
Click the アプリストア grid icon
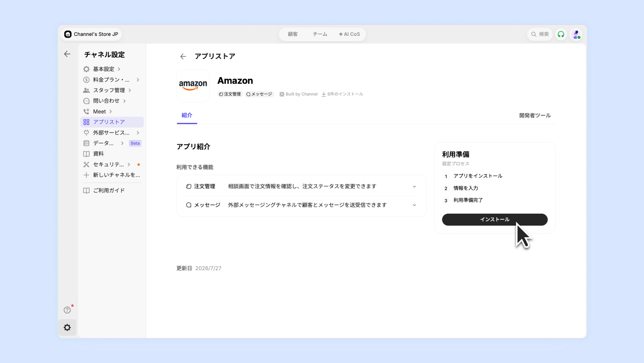click(86, 122)
